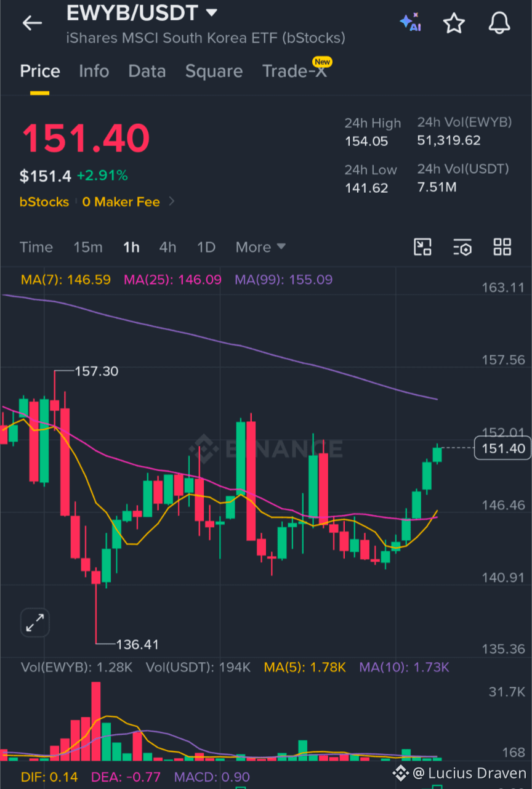This screenshot has height=789, width=532.
Task: Tap the +2.91% change value
Action: click(102, 176)
